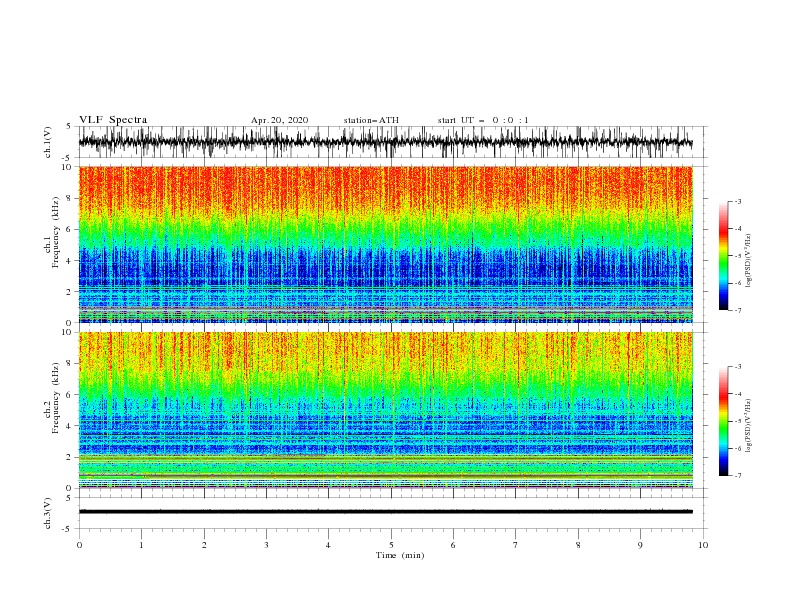The height and width of the screenshot is (612, 792).
Task: Click the "-7" tick on upper colorbar
Action: click(x=738, y=311)
